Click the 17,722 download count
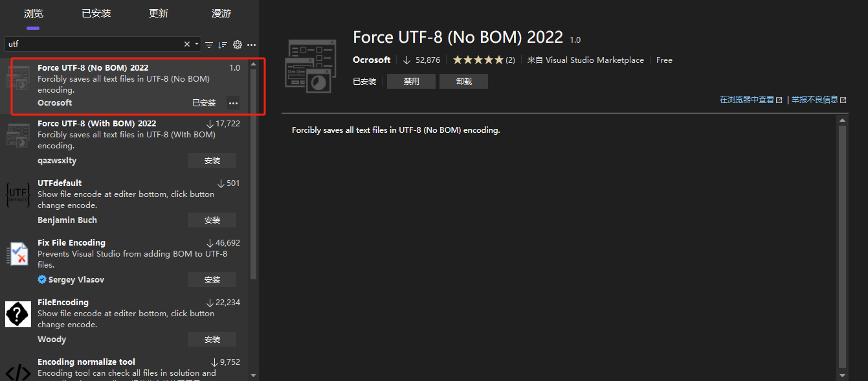 [223, 124]
